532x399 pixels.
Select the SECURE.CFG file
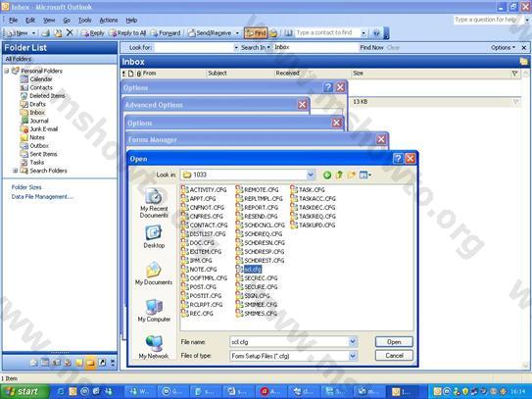pyautogui.click(x=257, y=286)
